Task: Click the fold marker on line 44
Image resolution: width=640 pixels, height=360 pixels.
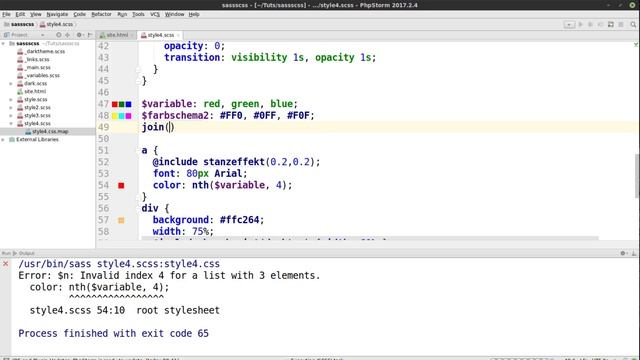Action: pos(138,69)
